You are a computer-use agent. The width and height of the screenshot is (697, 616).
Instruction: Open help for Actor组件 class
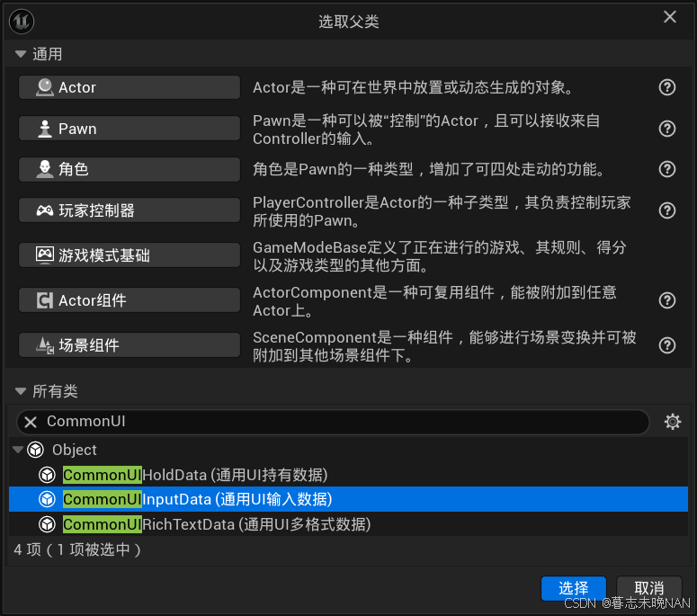pos(666,300)
